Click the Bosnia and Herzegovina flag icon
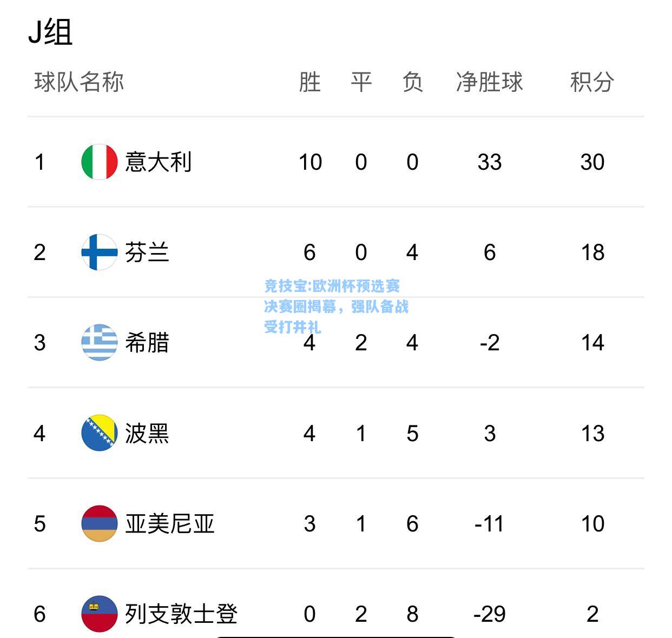The height and width of the screenshot is (638, 672). tap(100, 433)
